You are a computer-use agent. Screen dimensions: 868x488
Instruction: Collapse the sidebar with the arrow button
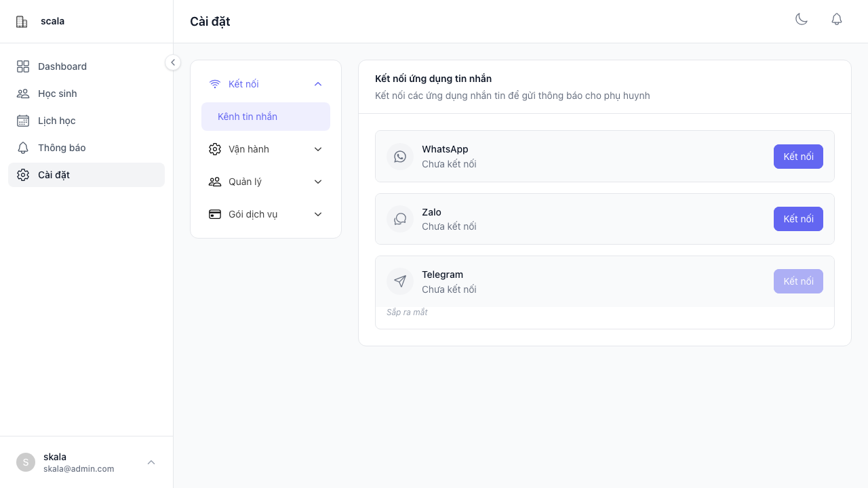[173, 62]
